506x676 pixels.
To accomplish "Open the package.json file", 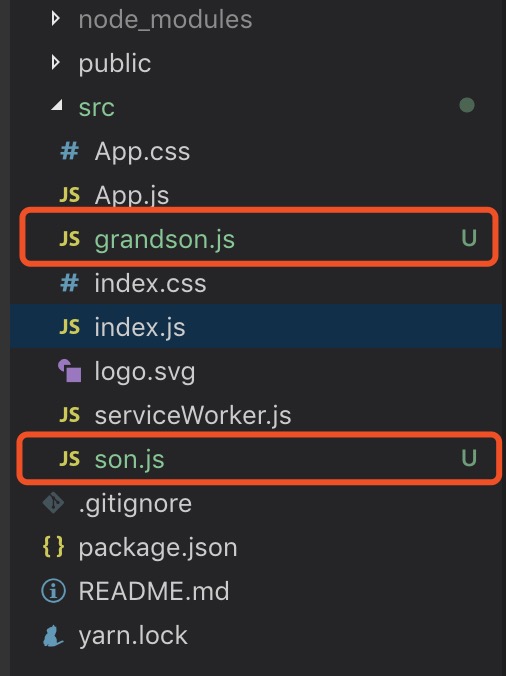I will tap(158, 548).
